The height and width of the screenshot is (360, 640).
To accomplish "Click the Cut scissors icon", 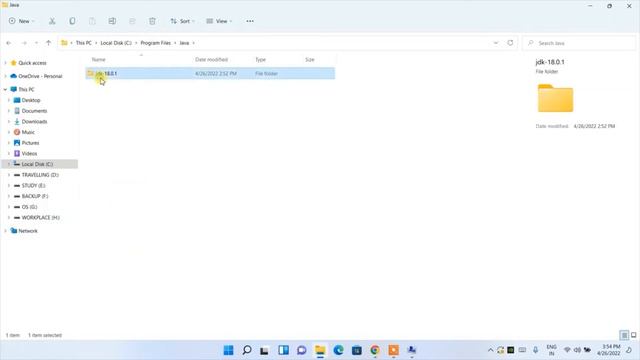I will pyautogui.click(x=52, y=21).
